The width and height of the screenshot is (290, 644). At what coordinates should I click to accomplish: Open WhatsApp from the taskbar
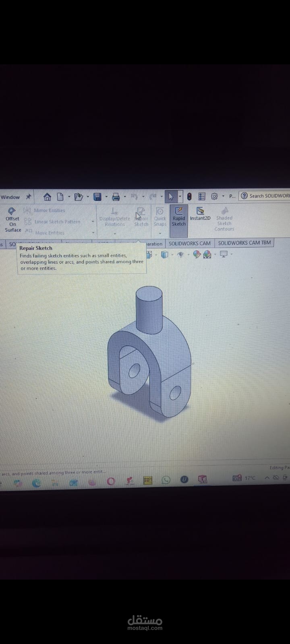(x=166, y=480)
